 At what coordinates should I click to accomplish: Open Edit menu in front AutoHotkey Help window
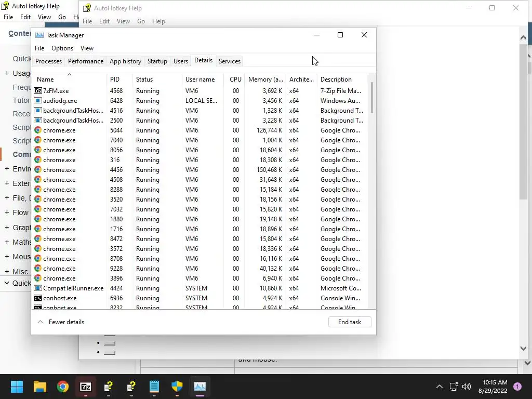coord(104,21)
